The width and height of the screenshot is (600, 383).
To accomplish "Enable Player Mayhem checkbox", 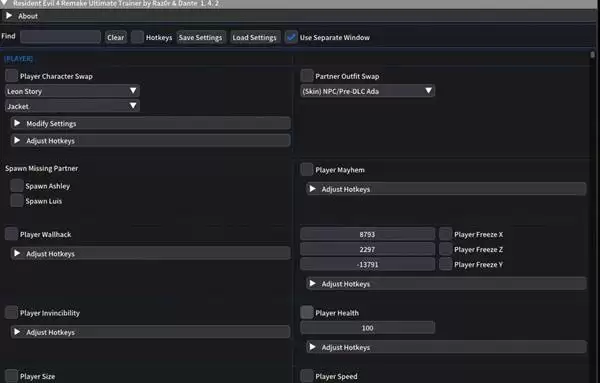I will pyautogui.click(x=307, y=169).
